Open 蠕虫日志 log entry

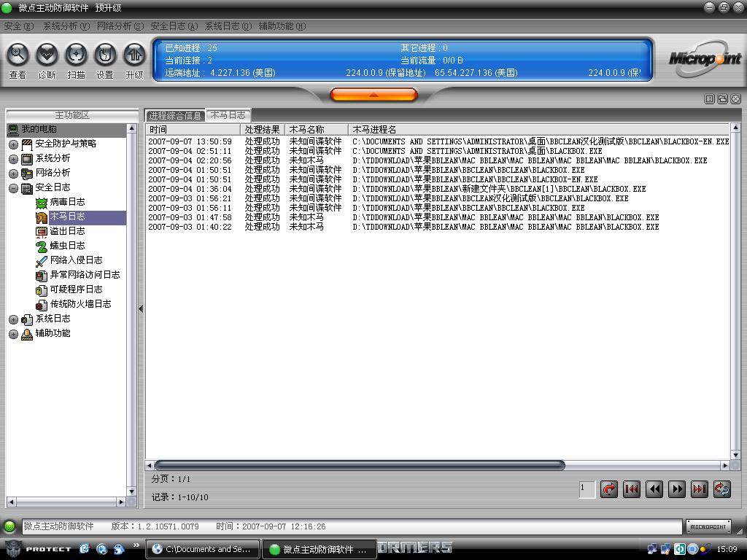pos(67,246)
